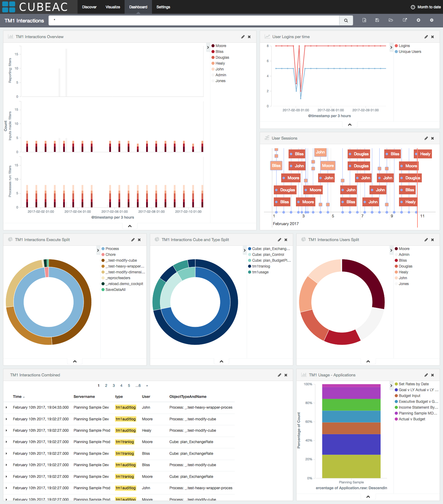This screenshot has height=504, width=443.
Task: Expand spy panel under Interactions Overview
Action: coord(130,226)
